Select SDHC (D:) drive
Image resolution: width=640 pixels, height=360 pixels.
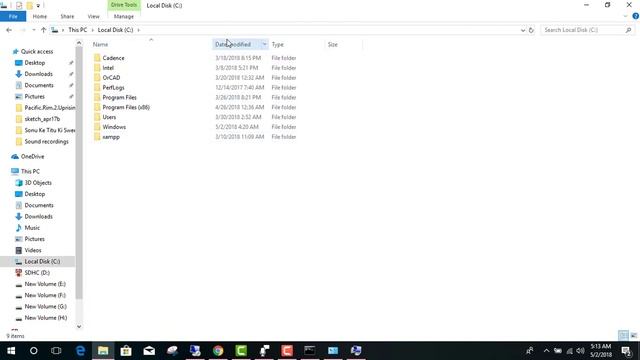pyautogui.click(x=37, y=273)
